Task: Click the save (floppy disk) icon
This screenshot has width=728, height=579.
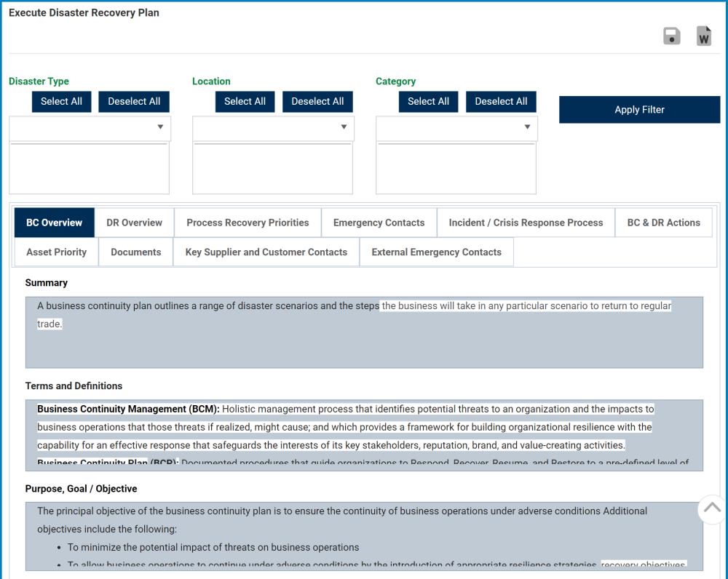Action: (x=670, y=35)
